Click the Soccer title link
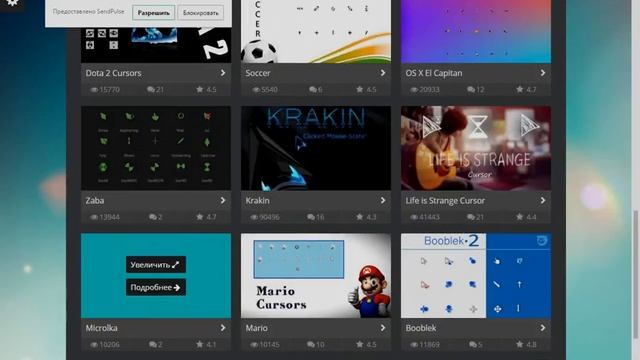This screenshot has height=360, width=640. click(x=258, y=73)
